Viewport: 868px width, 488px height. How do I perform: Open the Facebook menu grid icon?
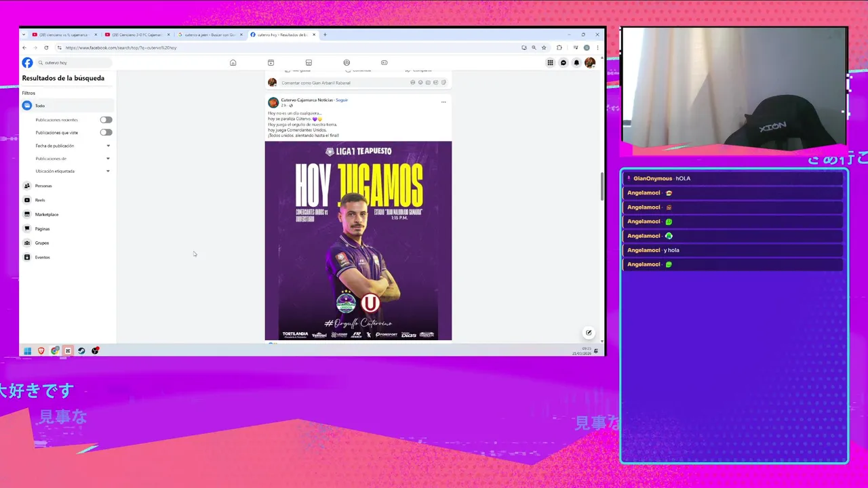coord(550,62)
